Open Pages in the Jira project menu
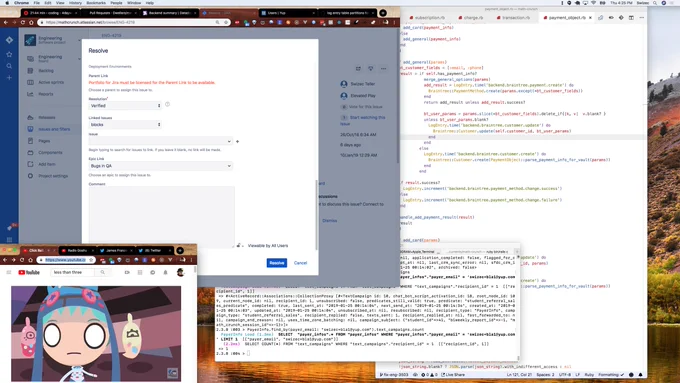The width and height of the screenshot is (680, 383). click(44, 141)
